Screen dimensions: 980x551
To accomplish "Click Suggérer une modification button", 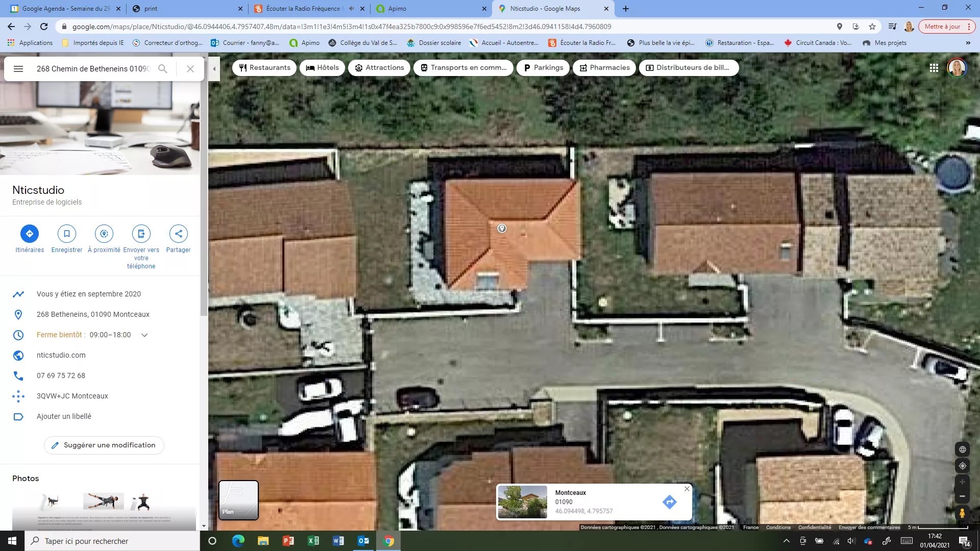I will 104,445.
